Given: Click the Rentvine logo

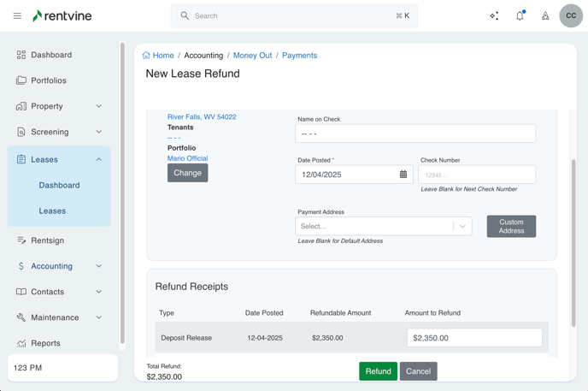Looking at the screenshot, I should click(62, 15).
